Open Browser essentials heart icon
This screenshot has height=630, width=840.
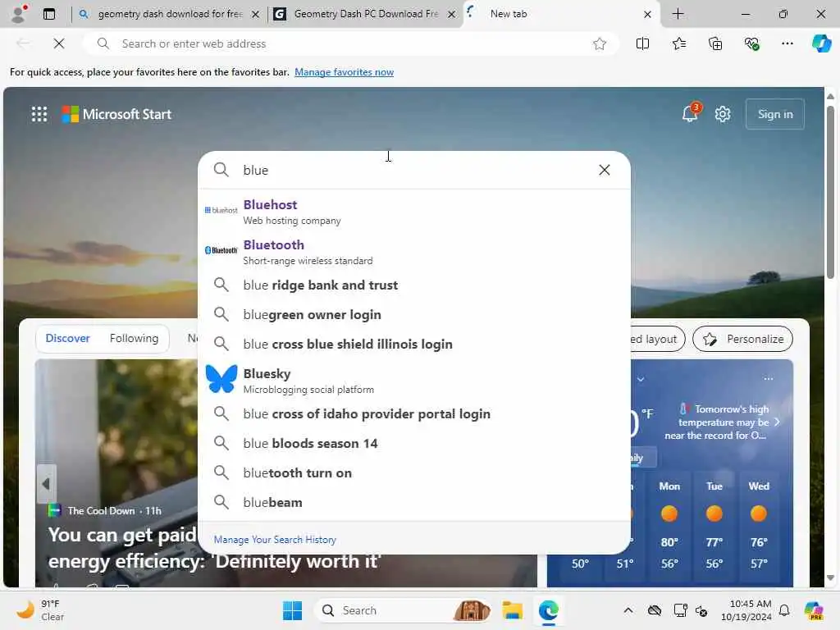pyautogui.click(x=751, y=43)
